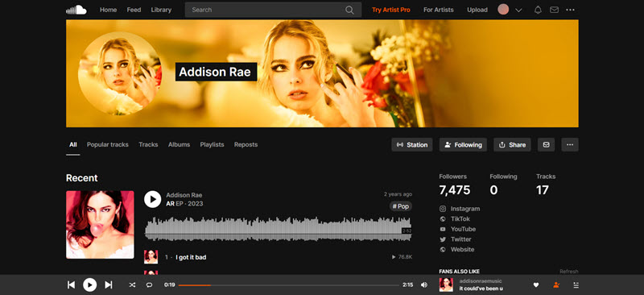
Task: Seek on the player progress bar
Action: pyautogui.click(x=289, y=285)
